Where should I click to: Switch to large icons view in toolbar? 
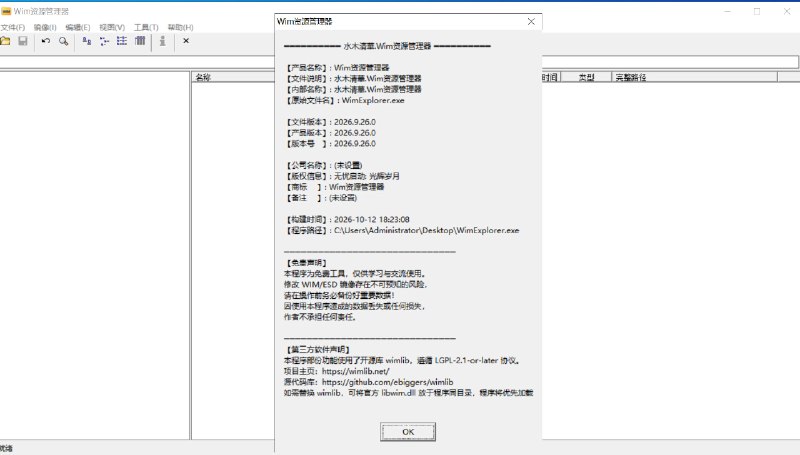tap(87, 41)
